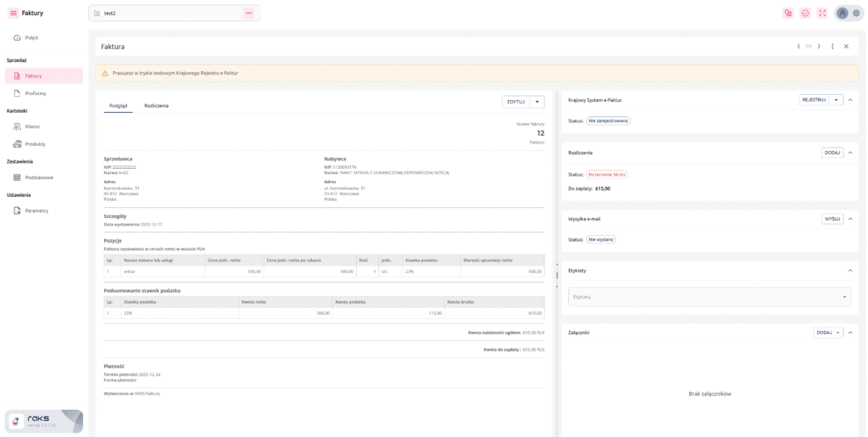
Task: Click the fullscreen icon in top bar
Action: [822, 13]
